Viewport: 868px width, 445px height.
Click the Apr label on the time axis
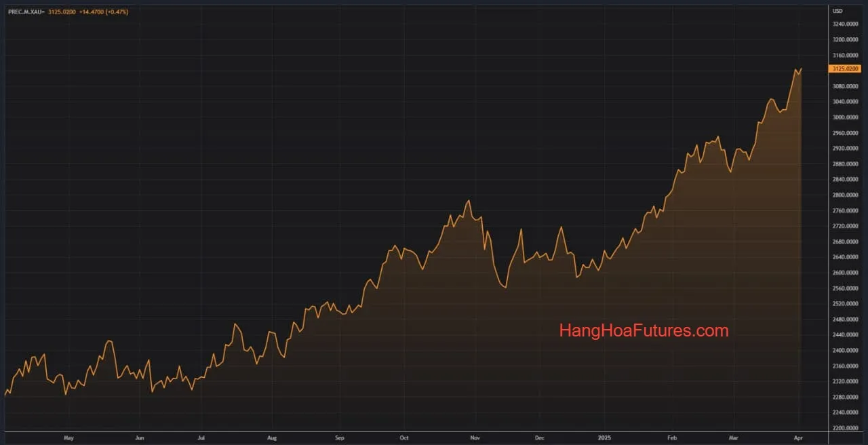click(797, 438)
